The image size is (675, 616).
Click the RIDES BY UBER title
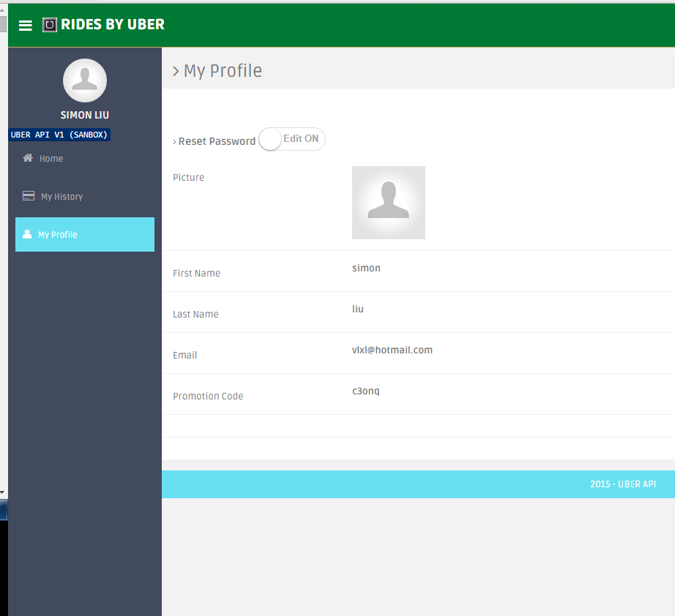(x=113, y=25)
